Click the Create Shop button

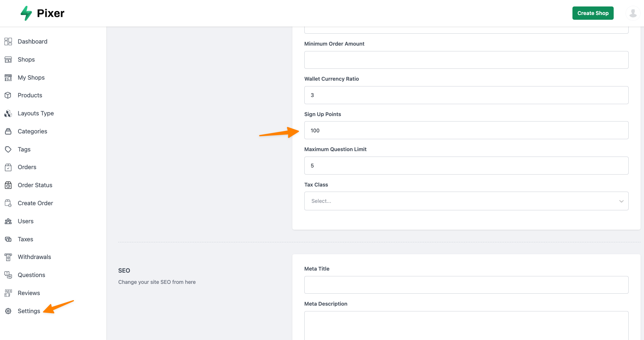pos(593,13)
